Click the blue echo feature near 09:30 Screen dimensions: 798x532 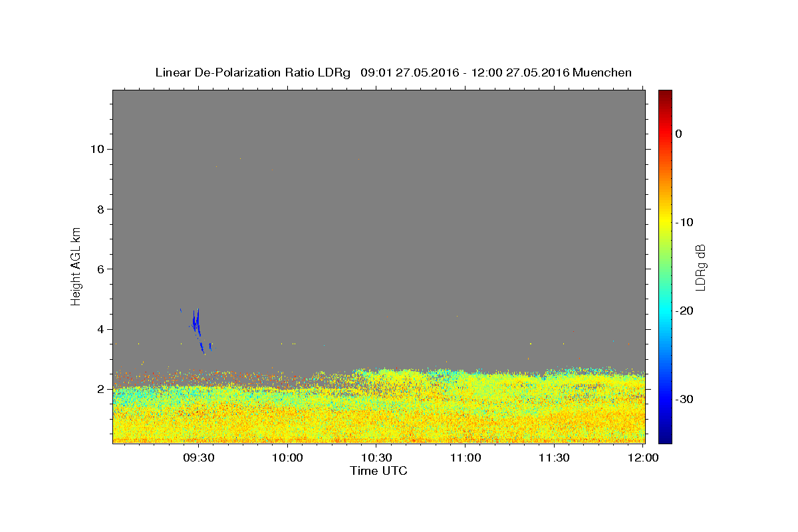(197, 323)
